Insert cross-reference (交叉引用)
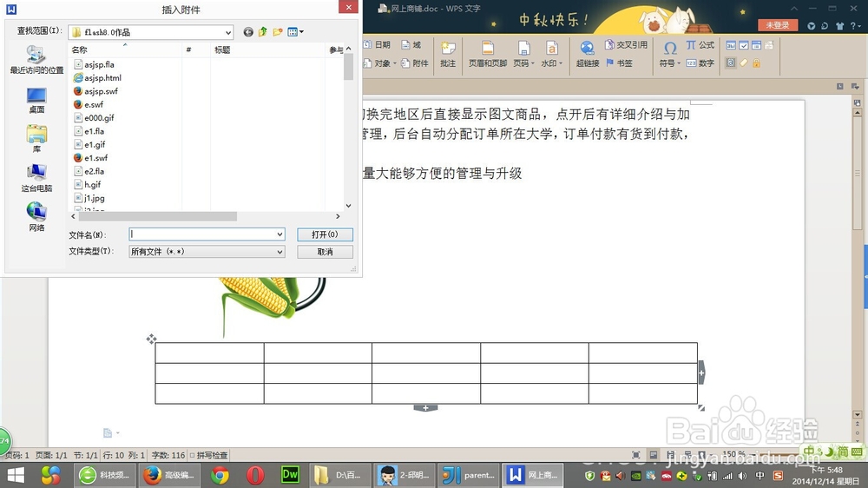 point(626,45)
